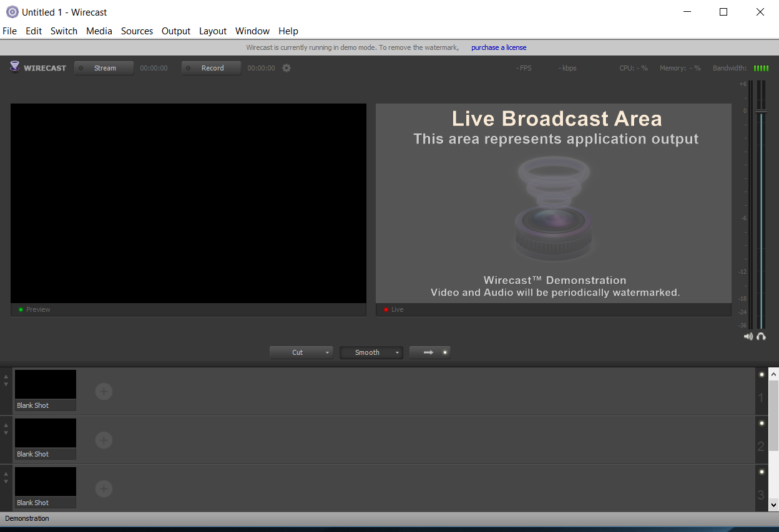Open output settings gear icon

[287, 68]
